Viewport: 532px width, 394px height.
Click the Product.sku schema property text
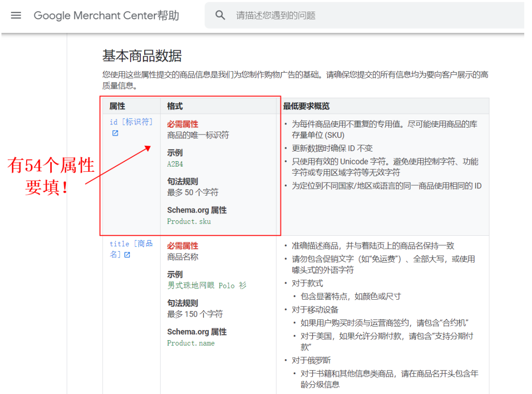click(x=189, y=221)
